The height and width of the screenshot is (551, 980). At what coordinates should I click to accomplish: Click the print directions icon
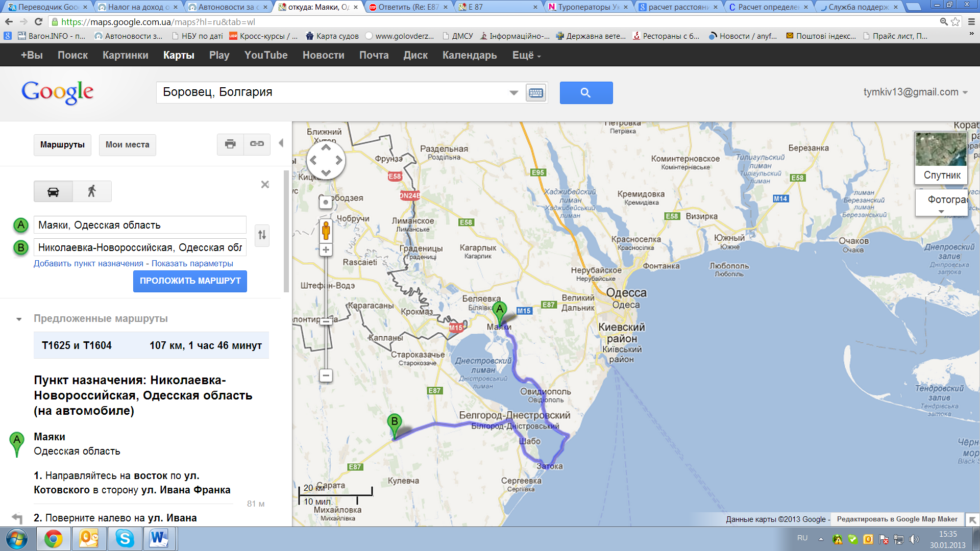[x=230, y=144]
